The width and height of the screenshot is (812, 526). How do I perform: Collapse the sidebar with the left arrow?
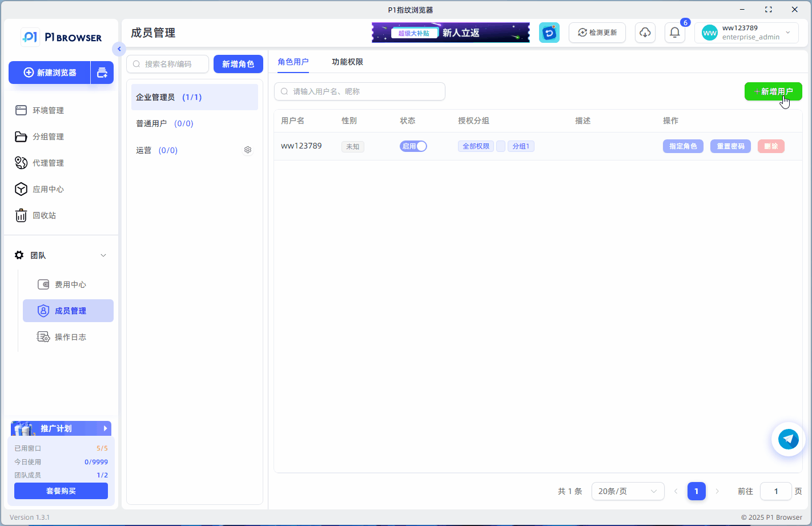[x=119, y=49]
